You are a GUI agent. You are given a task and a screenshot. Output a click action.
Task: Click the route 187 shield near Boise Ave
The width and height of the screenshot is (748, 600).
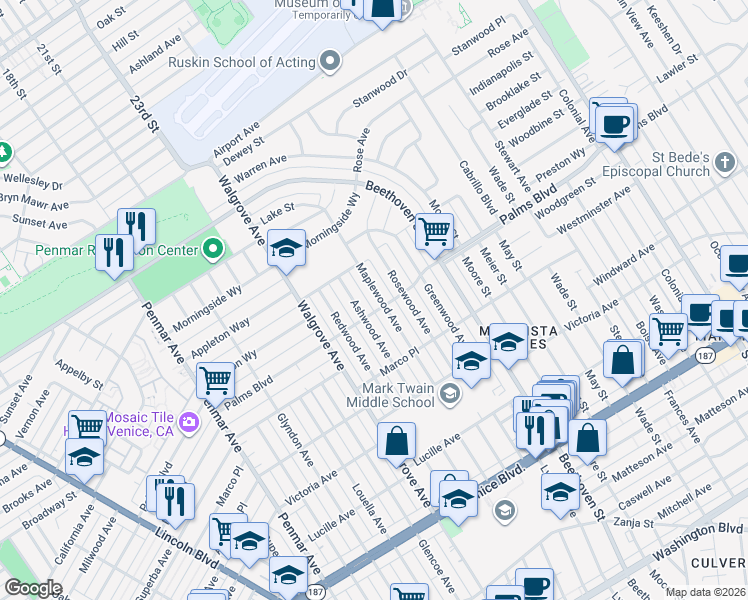coord(705,355)
